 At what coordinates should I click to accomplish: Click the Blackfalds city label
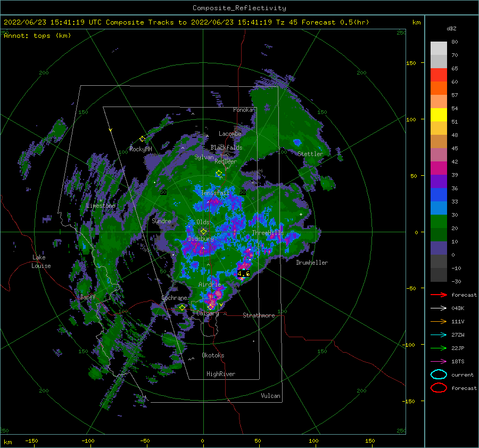tap(226, 148)
